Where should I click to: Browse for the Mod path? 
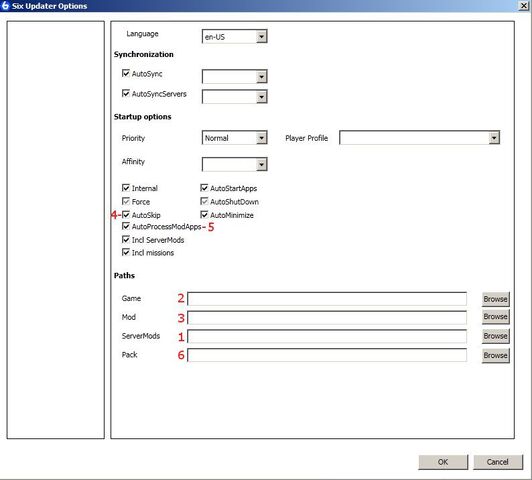click(495, 316)
